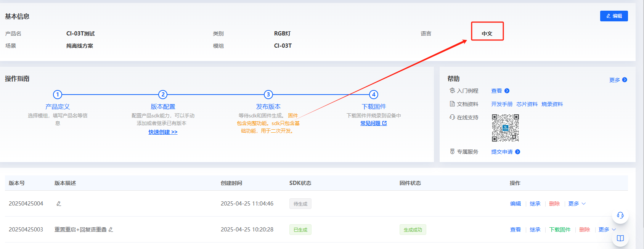Viewport: 644px width, 249px height.
Task: Open 芯片资料 link
Action: [x=527, y=104]
